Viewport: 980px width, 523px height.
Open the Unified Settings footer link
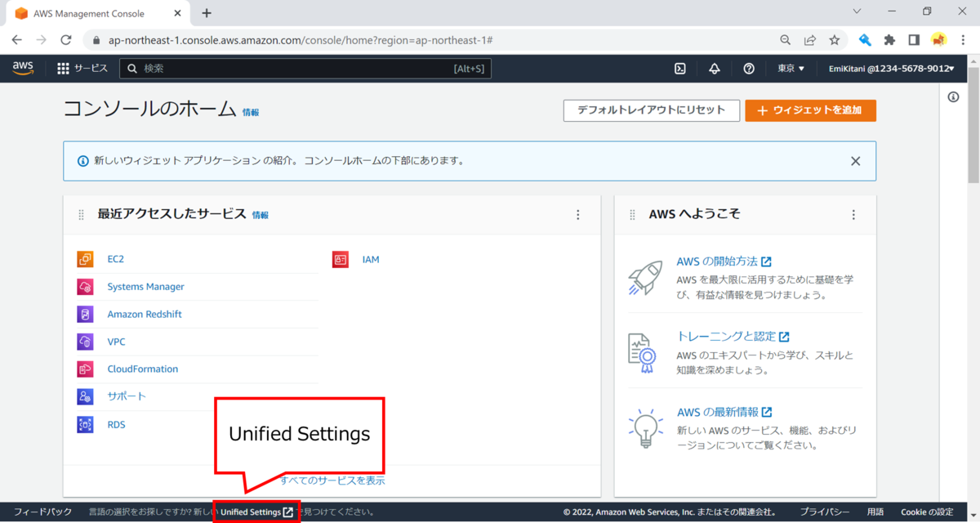click(256, 512)
